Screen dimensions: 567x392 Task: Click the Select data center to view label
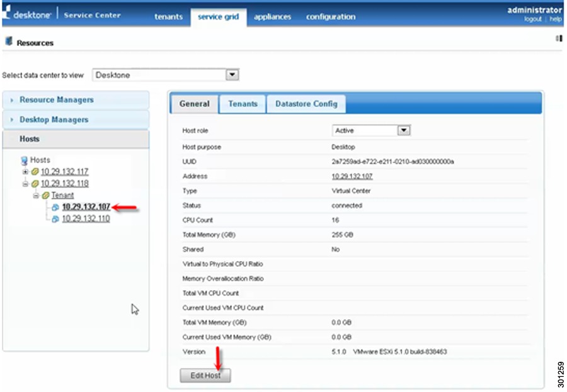43,75
